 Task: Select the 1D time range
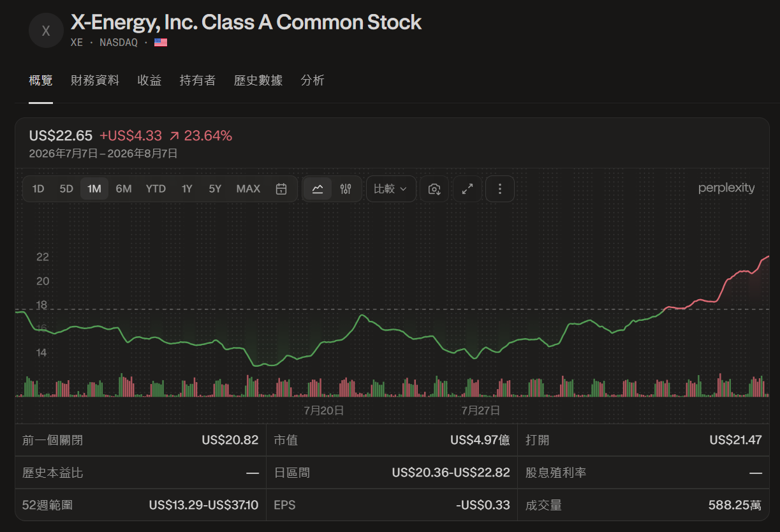38,189
